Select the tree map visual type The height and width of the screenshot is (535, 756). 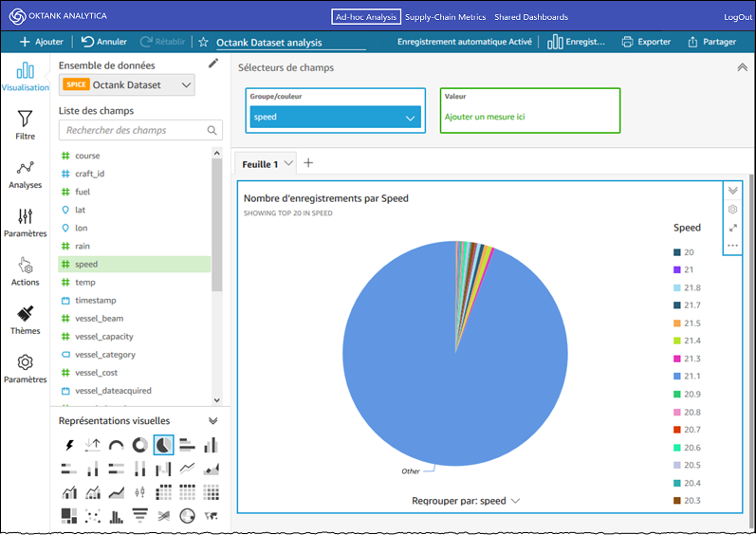coord(69,516)
